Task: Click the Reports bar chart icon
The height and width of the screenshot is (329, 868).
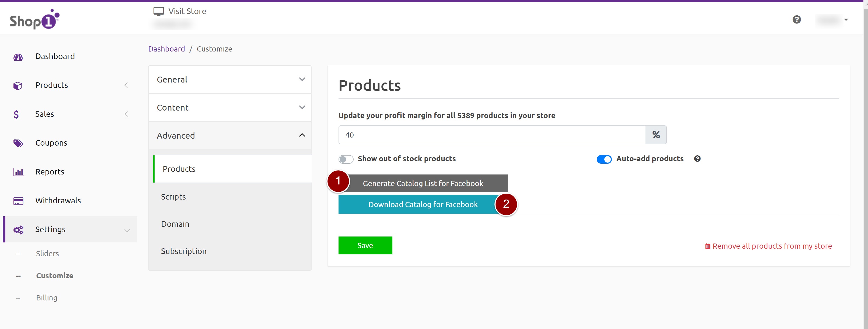Action: [18, 172]
